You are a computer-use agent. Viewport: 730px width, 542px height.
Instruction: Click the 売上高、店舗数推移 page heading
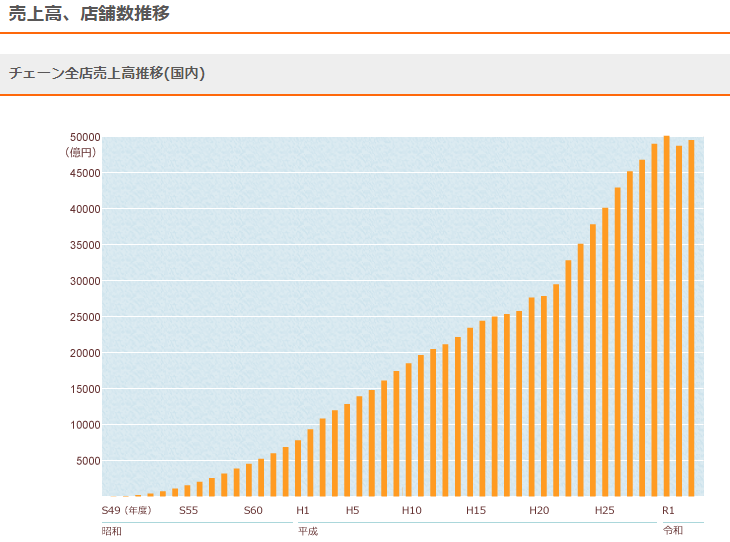point(89,14)
